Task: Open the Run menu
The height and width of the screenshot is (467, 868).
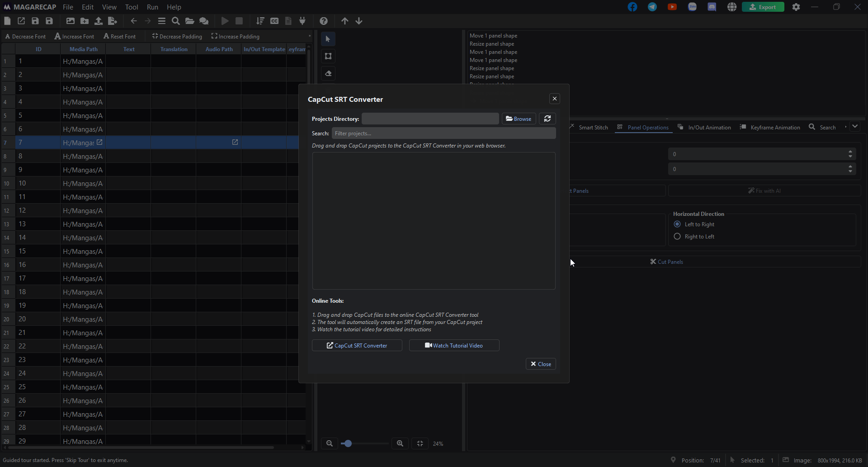Action: (152, 7)
